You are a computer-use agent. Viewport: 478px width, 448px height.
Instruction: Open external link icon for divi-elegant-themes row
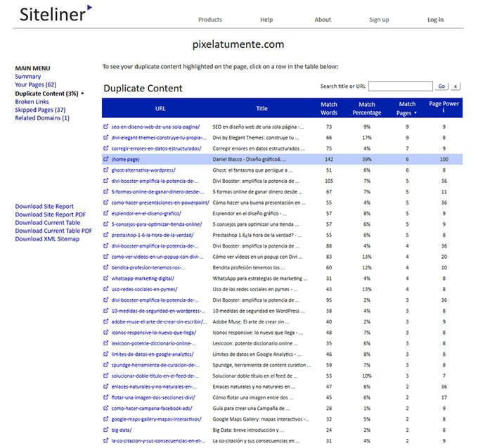pyautogui.click(x=105, y=137)
